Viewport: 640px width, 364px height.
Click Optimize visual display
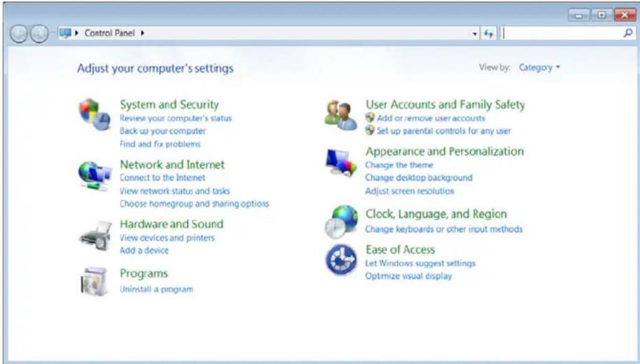(x=408, y=276)
